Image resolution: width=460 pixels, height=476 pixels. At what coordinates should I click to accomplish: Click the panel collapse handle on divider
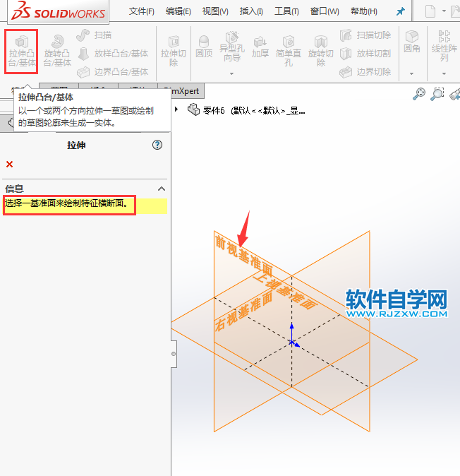[174, 354]
